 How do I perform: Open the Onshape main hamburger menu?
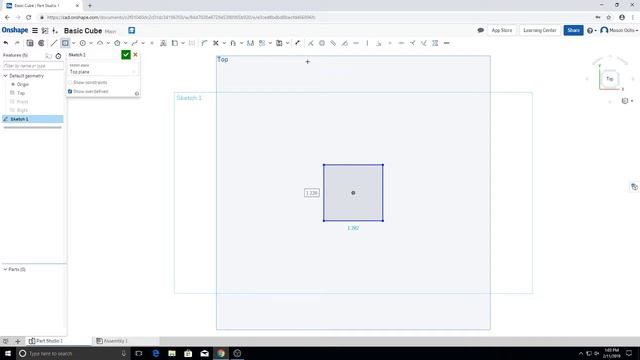35,31
